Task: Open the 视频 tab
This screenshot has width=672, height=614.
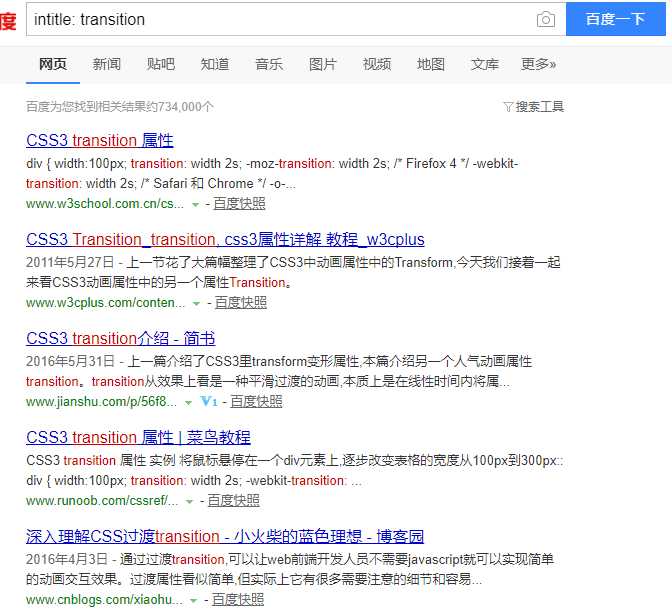Action: coord(377,64)
